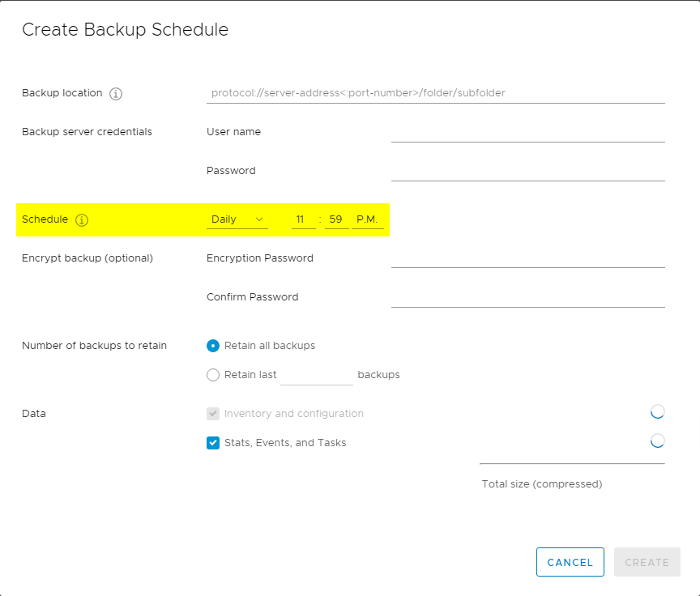Click the User name input field
Screen dimensions: 700x596
[x=528, y=132]
